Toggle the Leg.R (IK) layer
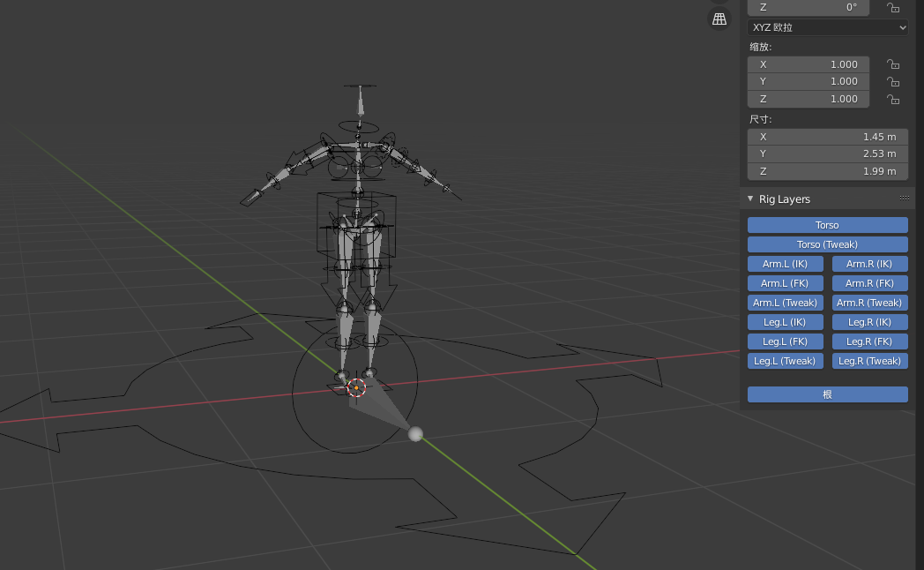 [870, 322]
